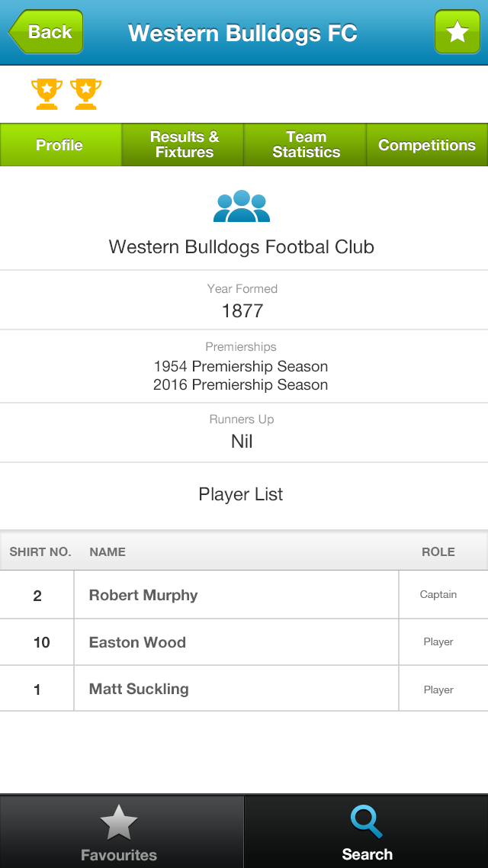Image resolution: width=488 pixels, height=868 pixels.
Task: Tap the Captain role cell
Action: [x=438, y=594]
